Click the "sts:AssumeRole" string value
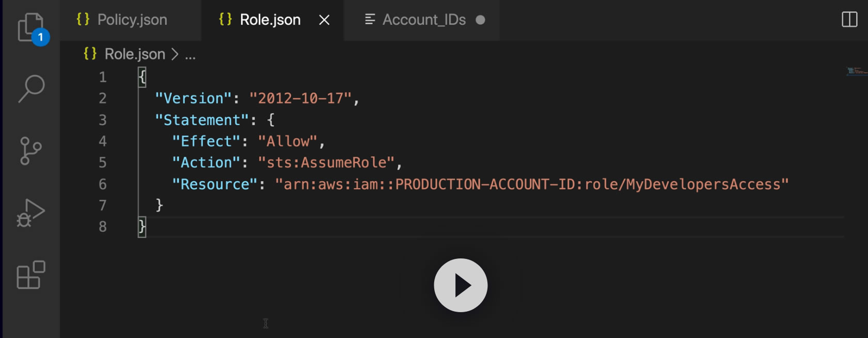The width and height of the screenshot is (868, 338). point(326,163)
